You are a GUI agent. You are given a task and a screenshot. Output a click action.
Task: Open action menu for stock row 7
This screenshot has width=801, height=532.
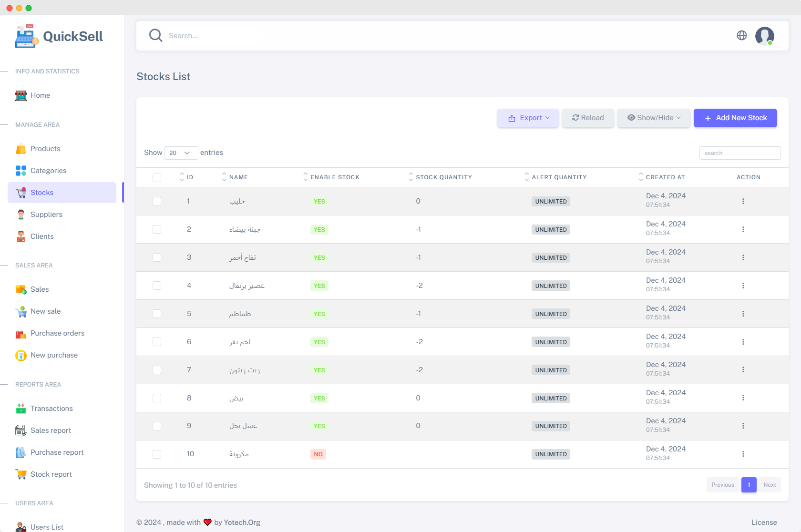tap(743, 369)
